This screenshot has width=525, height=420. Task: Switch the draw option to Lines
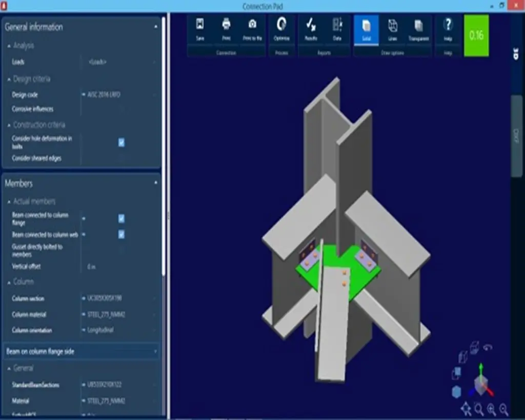(393, 28)
